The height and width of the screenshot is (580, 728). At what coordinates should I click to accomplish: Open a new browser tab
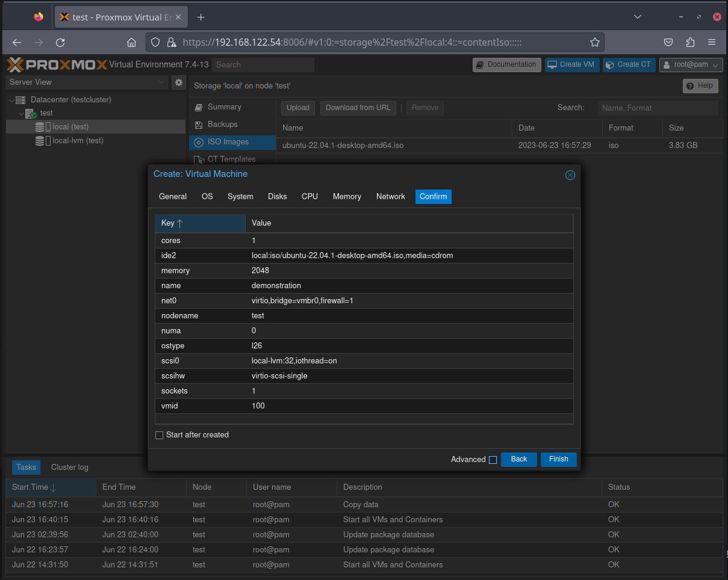[x=201, y=17]
